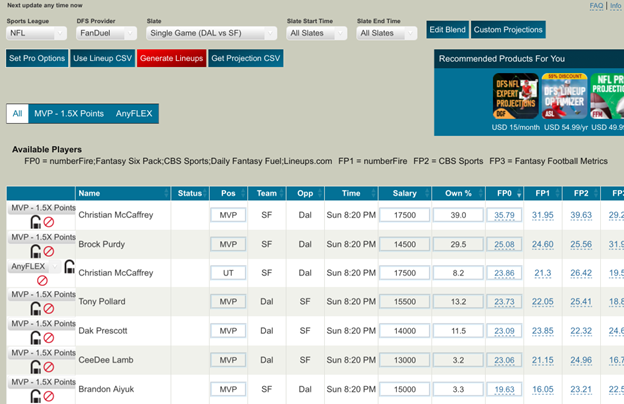Sort table by FP1 column
This screenshot has height=404, width=624.
542,193
